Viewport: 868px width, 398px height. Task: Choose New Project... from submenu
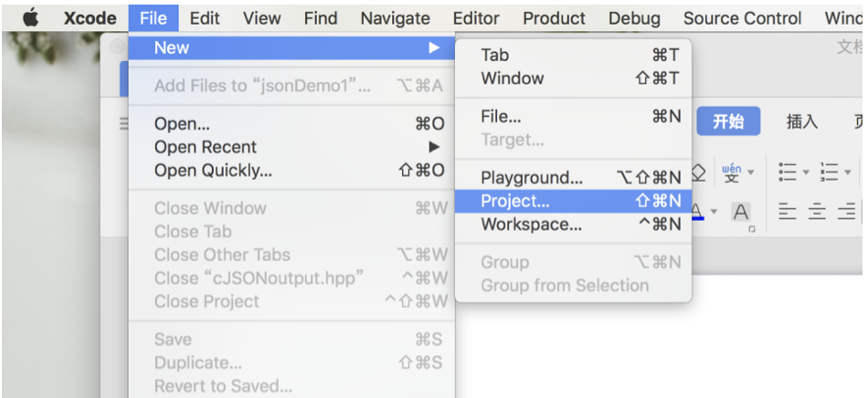click(574, 201)
